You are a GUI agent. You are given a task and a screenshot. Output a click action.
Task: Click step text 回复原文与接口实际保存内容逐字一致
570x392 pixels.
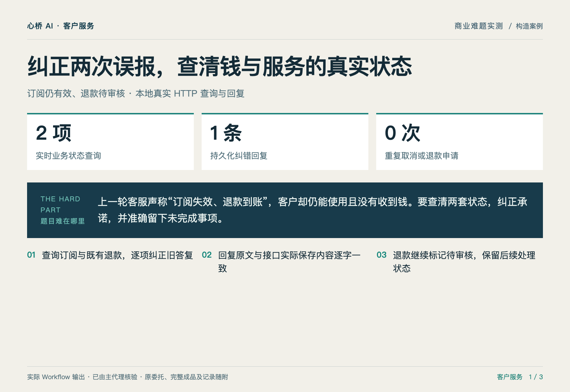[x=289, y=262]
